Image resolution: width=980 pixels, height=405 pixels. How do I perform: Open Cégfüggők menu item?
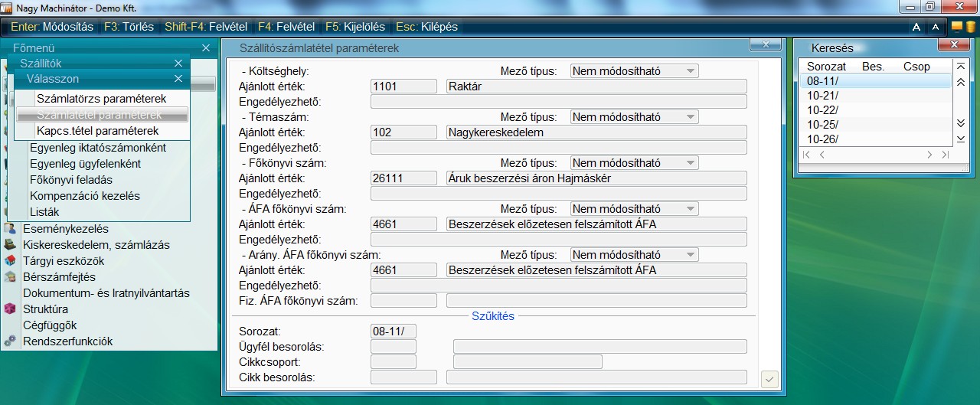[50, 325]
